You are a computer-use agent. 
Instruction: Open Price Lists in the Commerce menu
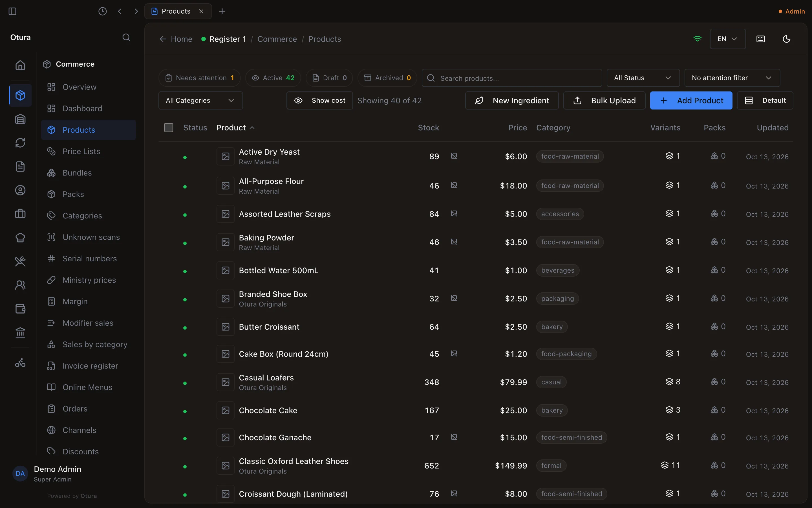coord(89,152)
